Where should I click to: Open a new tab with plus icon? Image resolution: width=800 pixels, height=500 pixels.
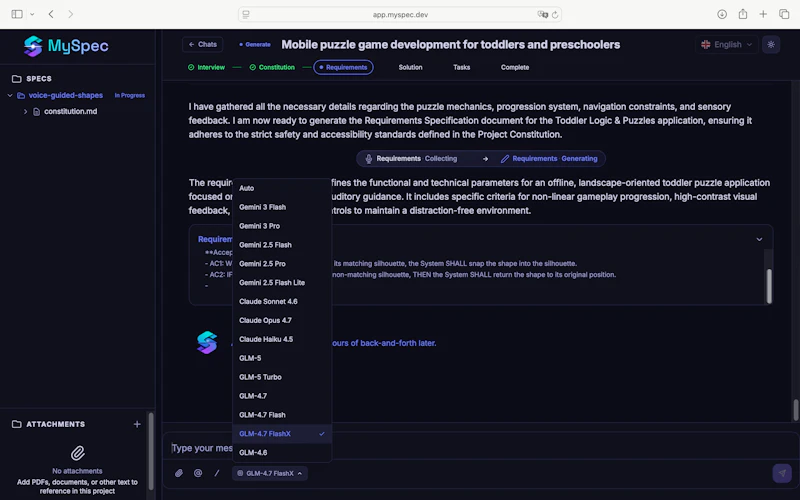coord(763,14)
